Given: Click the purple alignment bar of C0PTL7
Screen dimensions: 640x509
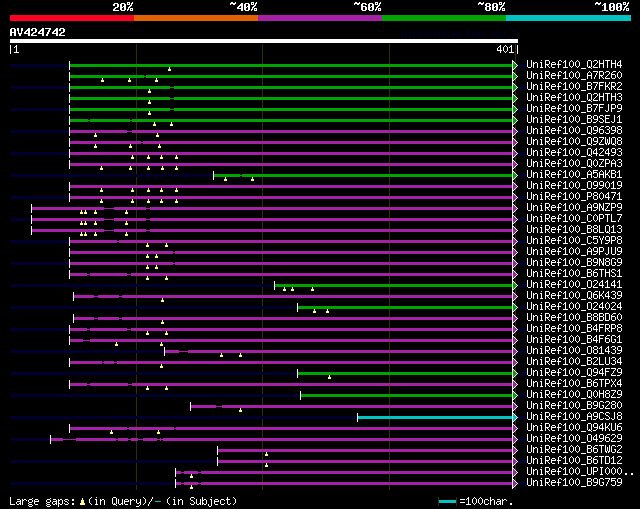Looking at the screenshot, I should coord(272,220).
